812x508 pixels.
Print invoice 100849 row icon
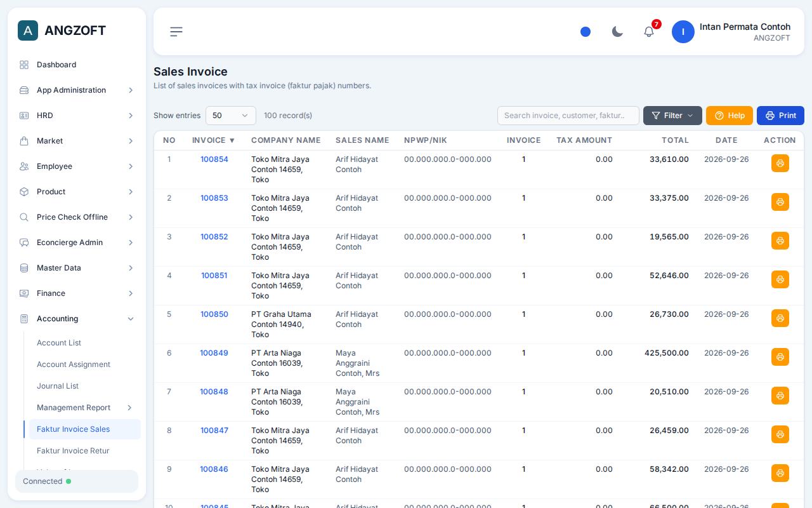(780, 357)
